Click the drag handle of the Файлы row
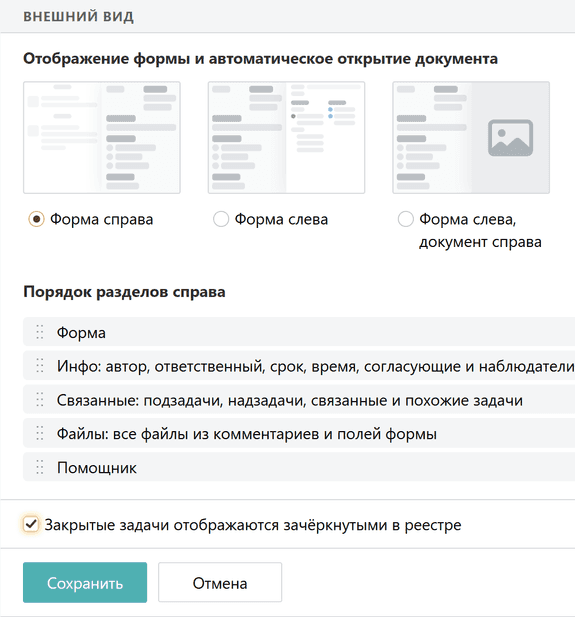The width and height of the screenshot is (575, 617). click(40, 433)
